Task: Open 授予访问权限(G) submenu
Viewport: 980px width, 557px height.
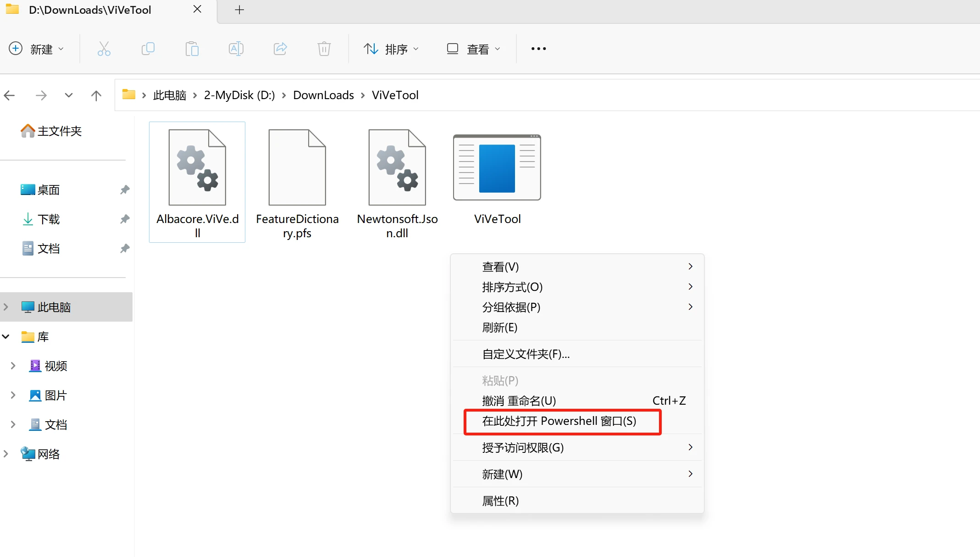Action: (x=577, y=447)
